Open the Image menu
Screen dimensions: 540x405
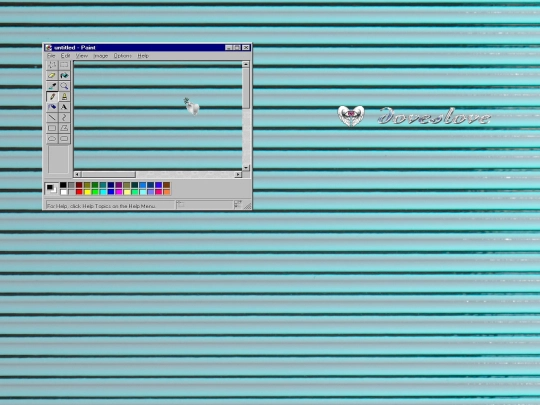point(101,56)
